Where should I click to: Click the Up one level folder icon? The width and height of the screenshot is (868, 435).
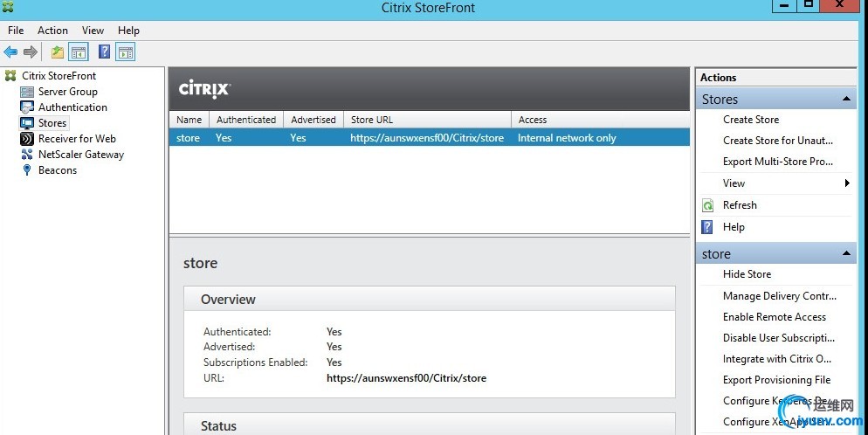point(58,52)
